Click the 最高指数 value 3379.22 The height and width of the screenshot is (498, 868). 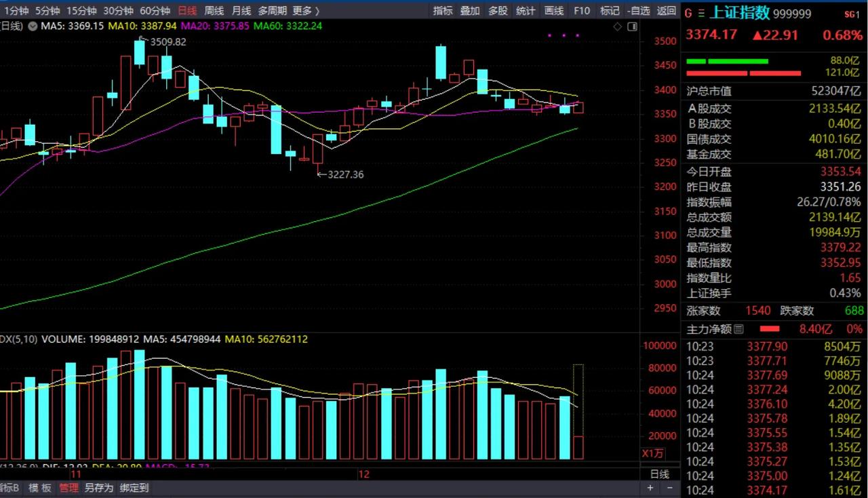tap(840, 248)
